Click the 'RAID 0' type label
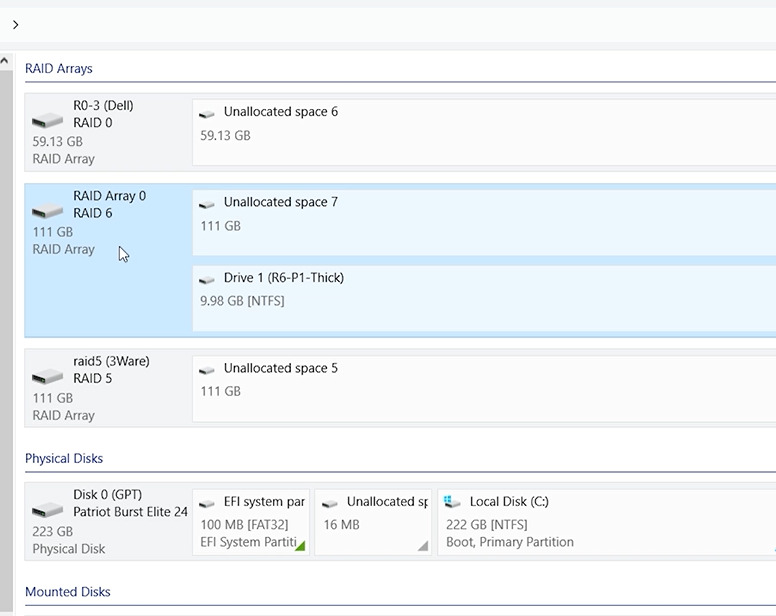 93,122
